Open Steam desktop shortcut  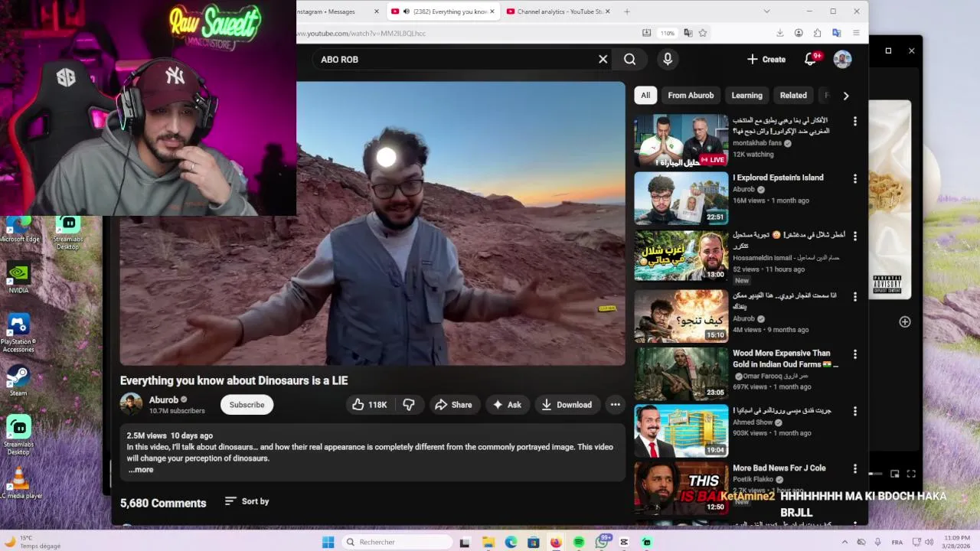[x=18, y=380]
